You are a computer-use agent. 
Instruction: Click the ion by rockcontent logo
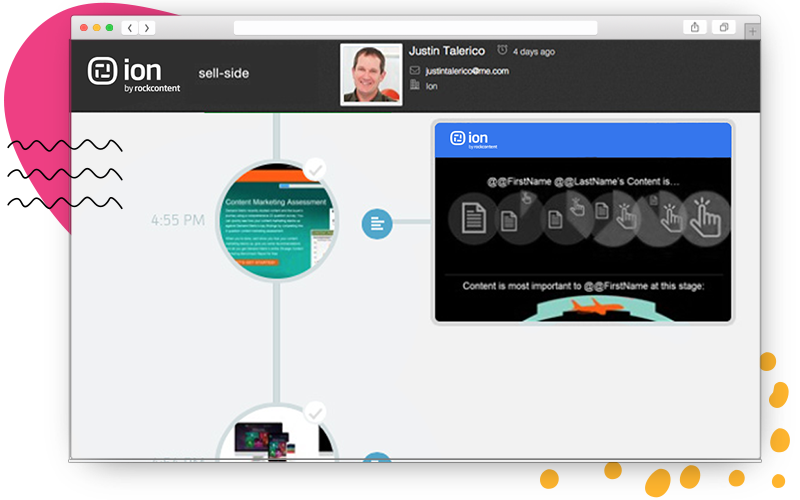coord(124,74)
